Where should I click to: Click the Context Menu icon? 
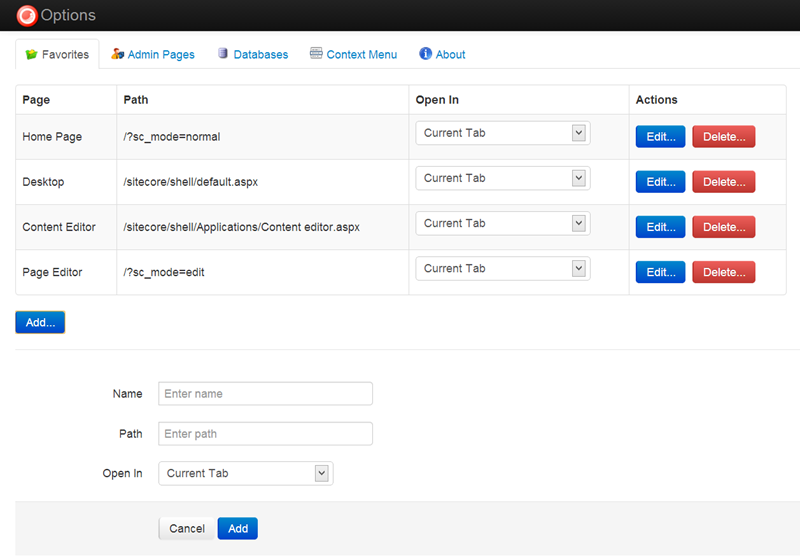[316, 53]
